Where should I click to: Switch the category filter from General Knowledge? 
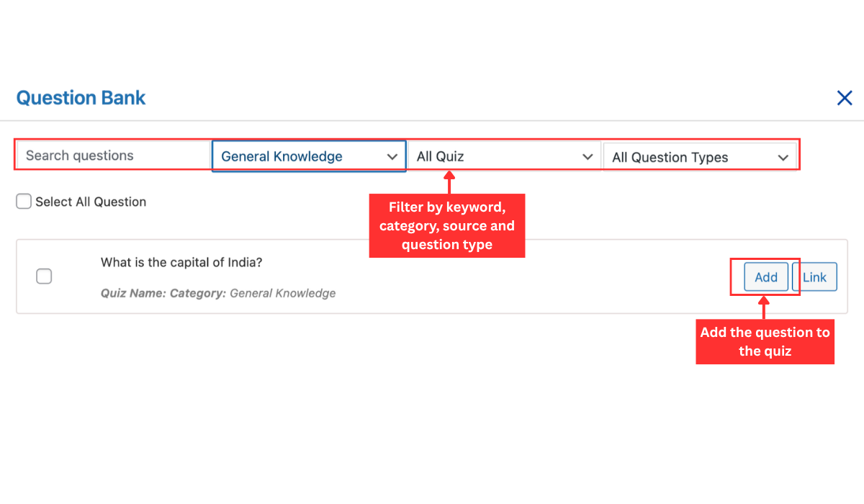pos(308,156)
